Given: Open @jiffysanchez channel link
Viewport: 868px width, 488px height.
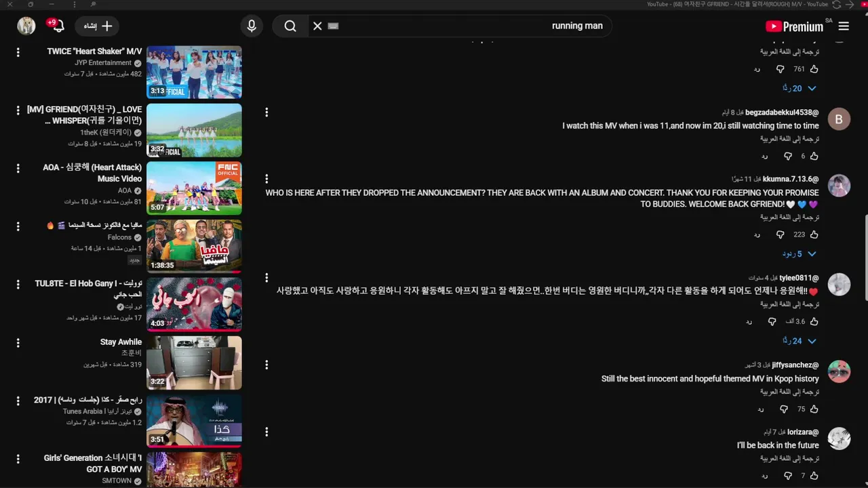Looking at the screenshot, I should [795, 365].
